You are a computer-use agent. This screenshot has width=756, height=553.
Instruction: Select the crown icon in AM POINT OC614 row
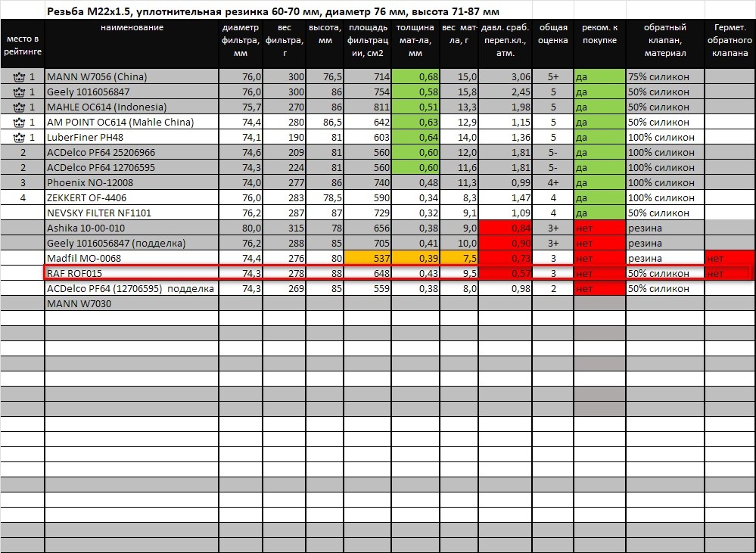pyautogui.click(x=19, y=122)
